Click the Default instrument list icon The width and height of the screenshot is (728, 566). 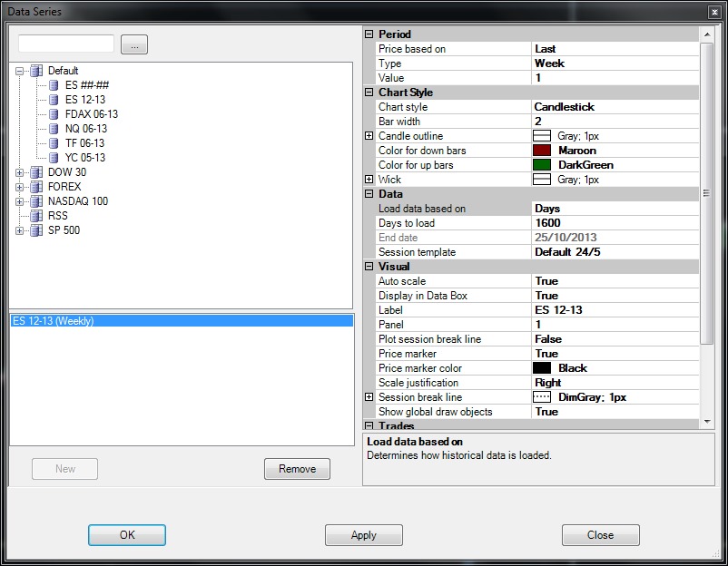pyautogui.click(x=36, y=71)
